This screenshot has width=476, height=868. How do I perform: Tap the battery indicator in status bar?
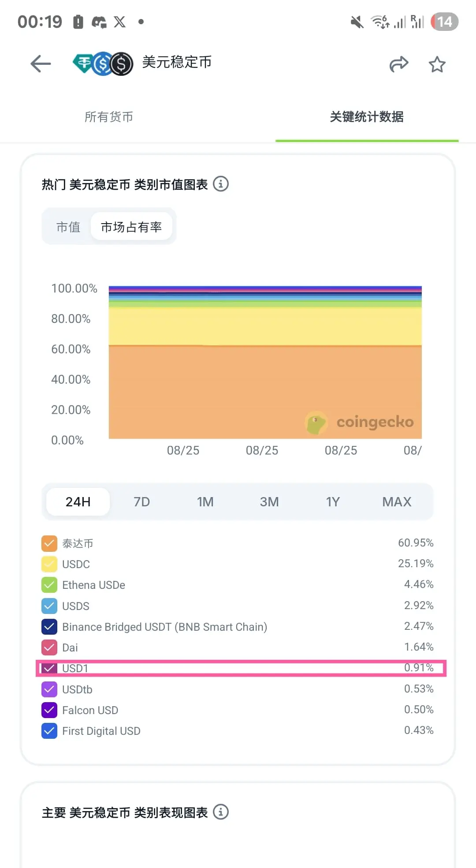[x=445, y=22]
